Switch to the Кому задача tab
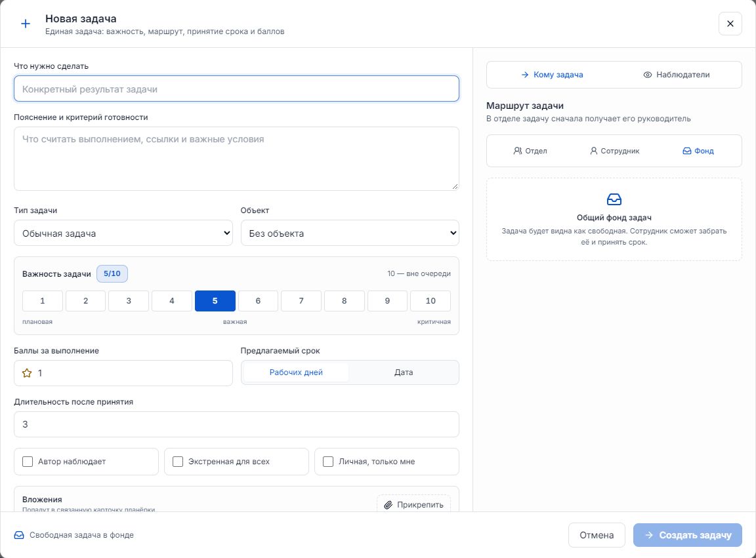This screenshot has width=756, height=558. [551, 75]
